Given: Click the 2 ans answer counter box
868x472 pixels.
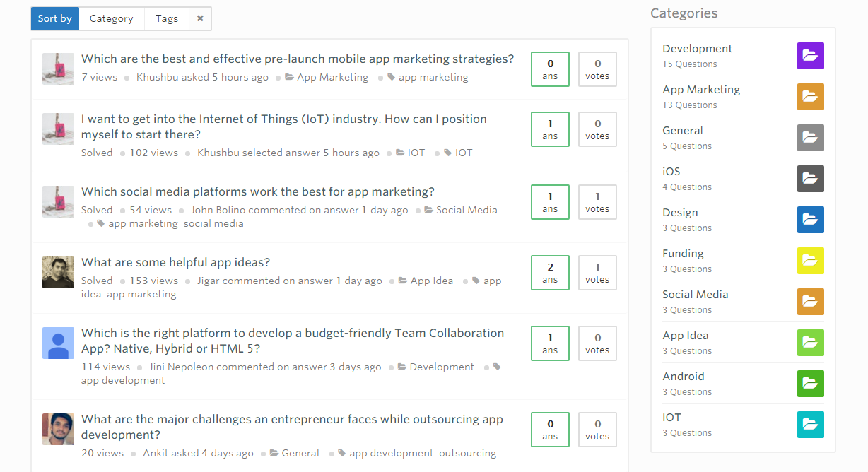Looking at the screenshot, I should click(550, 273).
